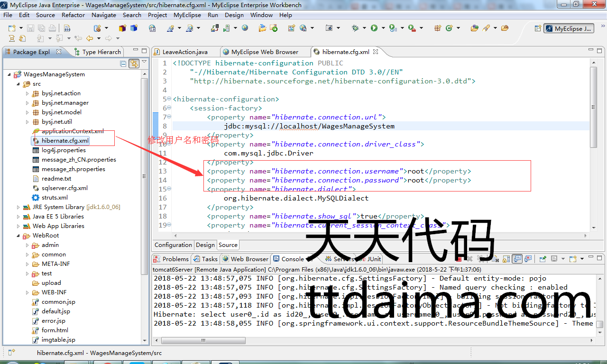Click the MyEclipse J... perspective button
Screen dimensions: 607x364
569,28
